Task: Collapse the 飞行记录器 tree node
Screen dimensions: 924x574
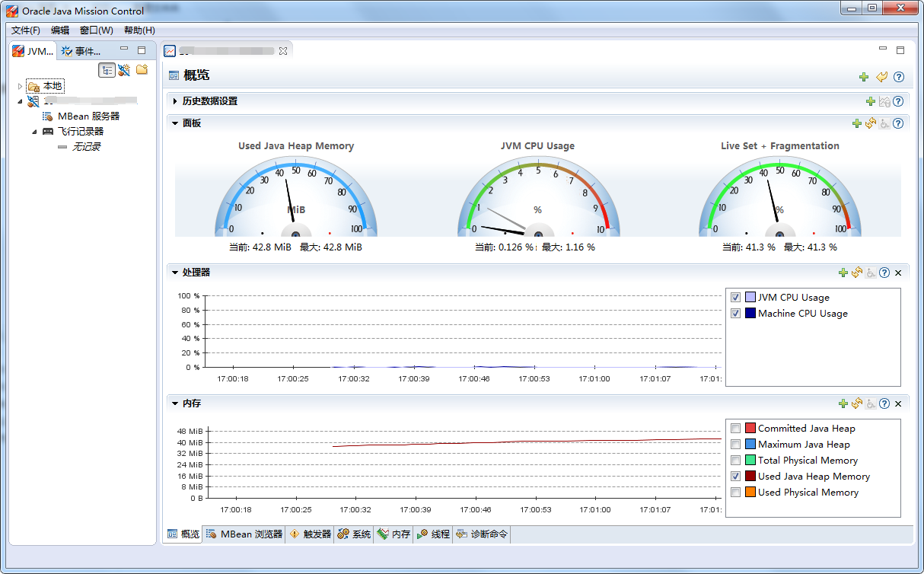Action: [x=35, y=132]
